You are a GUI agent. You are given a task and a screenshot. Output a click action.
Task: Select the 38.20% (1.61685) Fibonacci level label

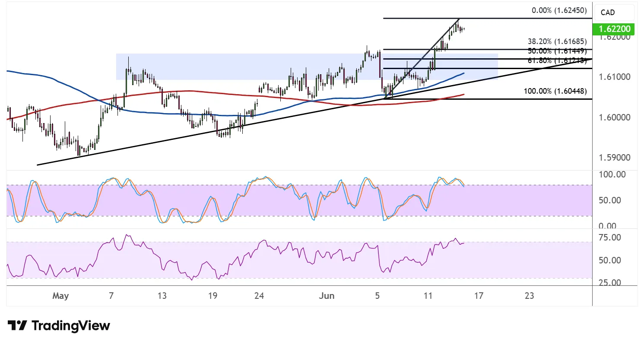[557, 42]
